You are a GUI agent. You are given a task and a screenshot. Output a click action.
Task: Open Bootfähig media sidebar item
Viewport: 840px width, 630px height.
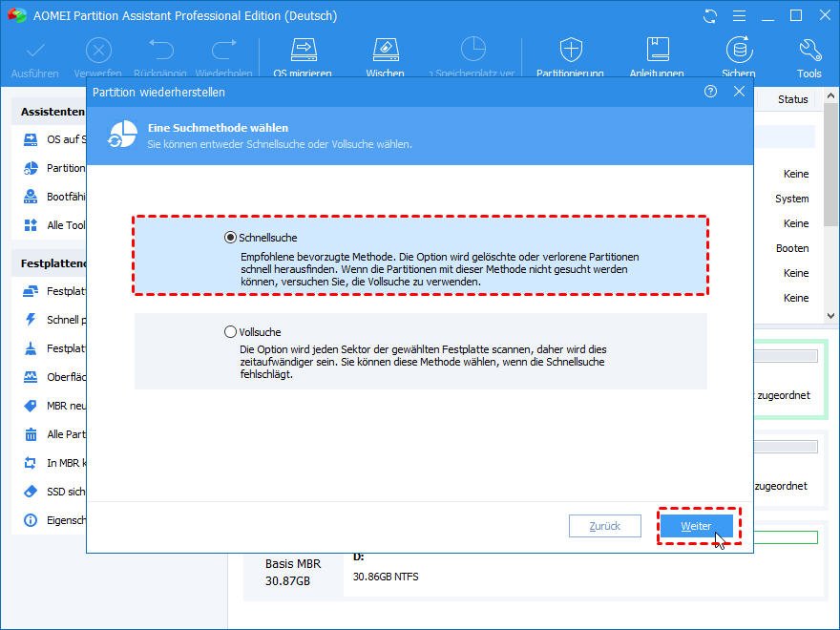click(x=53, y=197)
